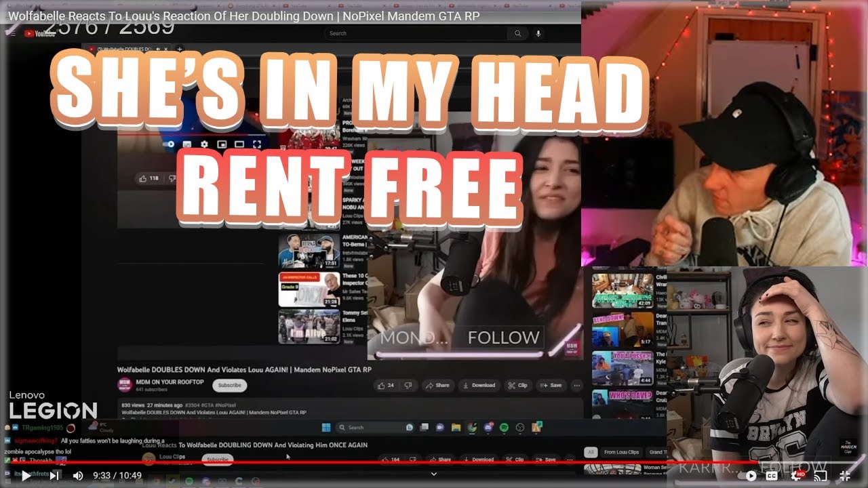Mute the main video volume
This screenshot has width=868, height=488.
[x=78, y=476]
